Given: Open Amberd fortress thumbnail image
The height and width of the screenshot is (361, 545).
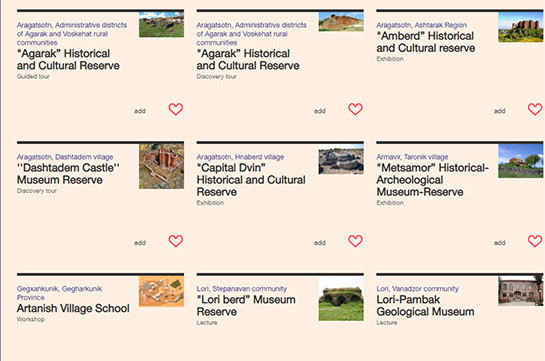Looking at the screenshot, I should coord(520,27).
